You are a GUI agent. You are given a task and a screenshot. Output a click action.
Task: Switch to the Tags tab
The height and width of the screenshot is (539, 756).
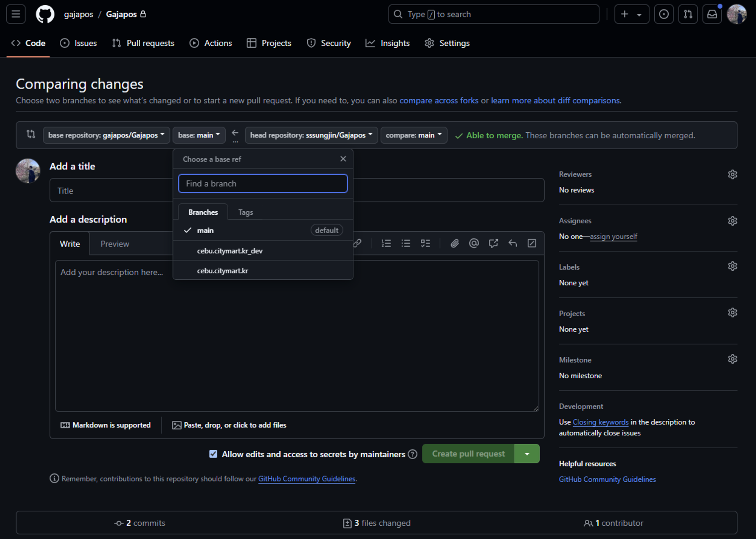(245, 212)
